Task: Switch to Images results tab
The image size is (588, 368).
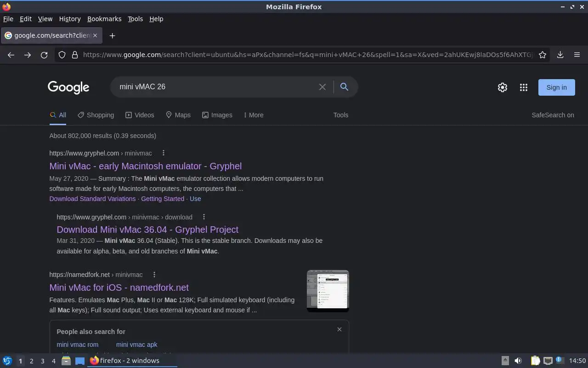Action: pos(217,115)
